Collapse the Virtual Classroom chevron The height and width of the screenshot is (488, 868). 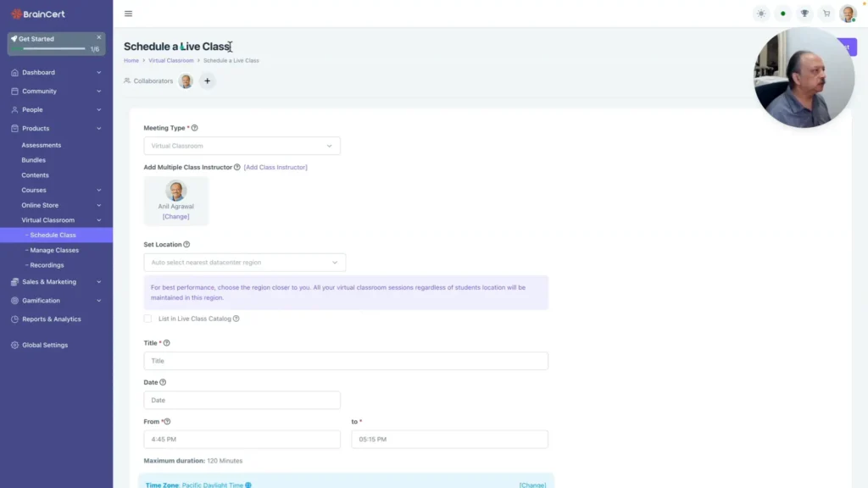(x=99, y=220)
